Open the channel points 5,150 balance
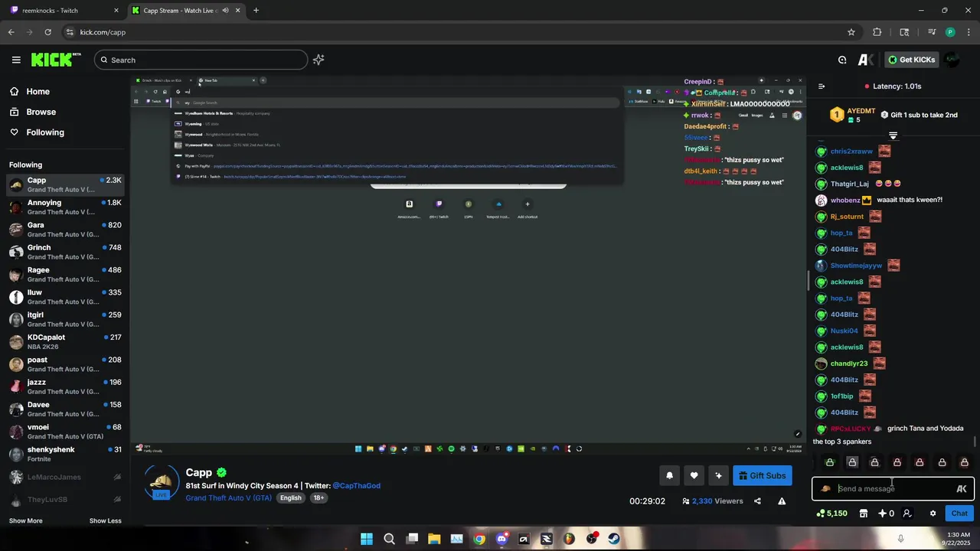Image resolution: width=980 pixels, height=551 pixels. (832, 514)
